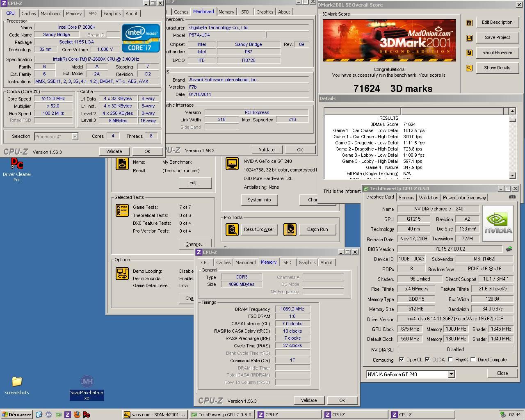Click the display monitor icon in 3DMark

[232, 164]
